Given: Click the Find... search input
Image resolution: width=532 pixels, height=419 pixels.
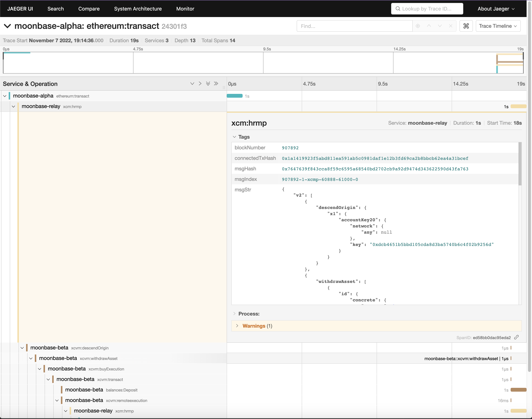Looking at the screenshot, I should click(354, 26).
